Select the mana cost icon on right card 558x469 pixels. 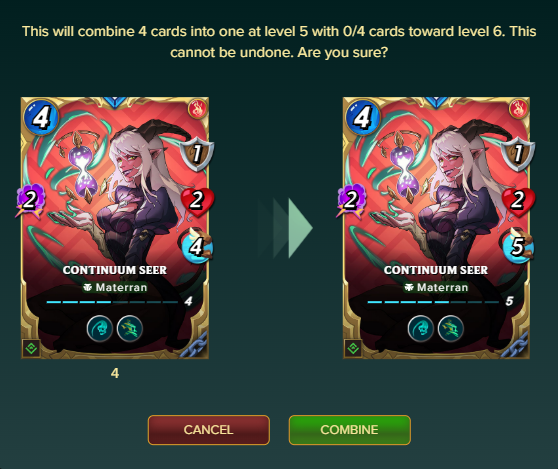[x=362, y=117]
